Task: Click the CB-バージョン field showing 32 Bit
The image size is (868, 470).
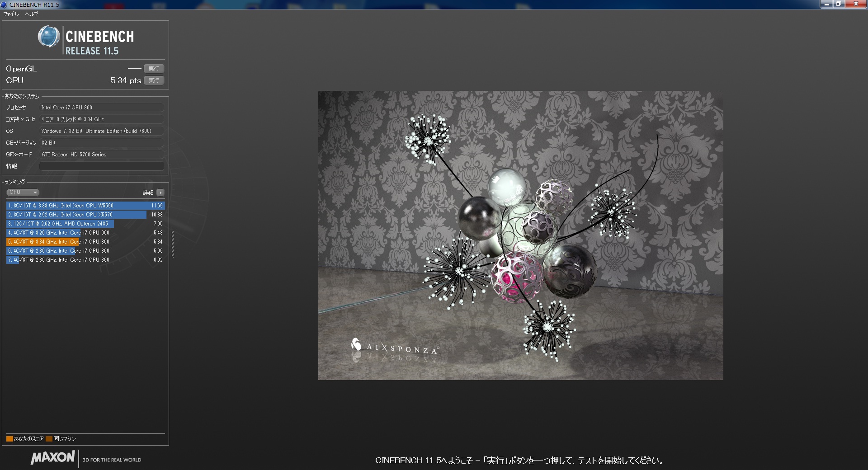Action: (102, 143)
